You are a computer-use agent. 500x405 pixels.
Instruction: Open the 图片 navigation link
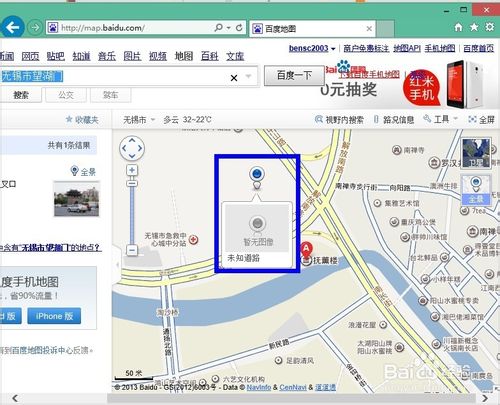132,56
